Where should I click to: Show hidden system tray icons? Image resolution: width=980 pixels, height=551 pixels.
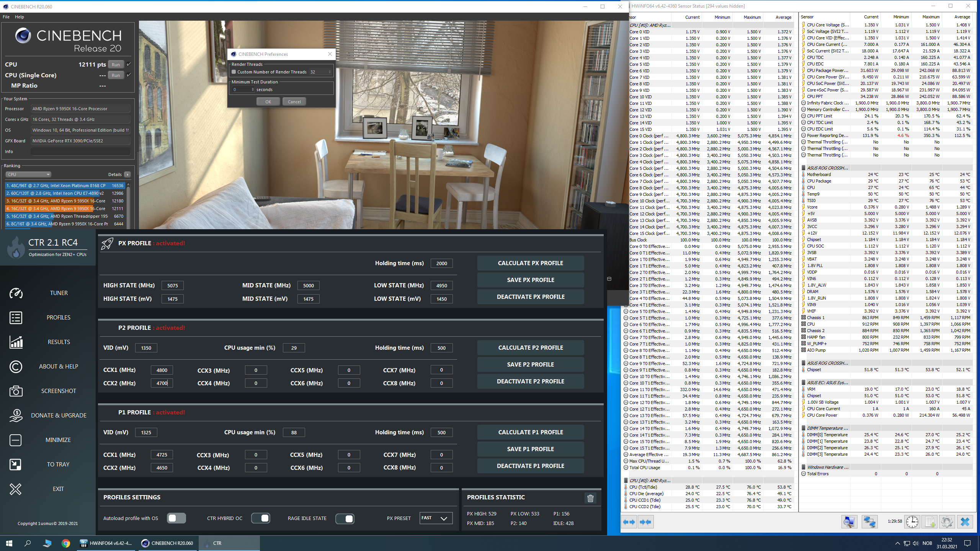(897, 543)
